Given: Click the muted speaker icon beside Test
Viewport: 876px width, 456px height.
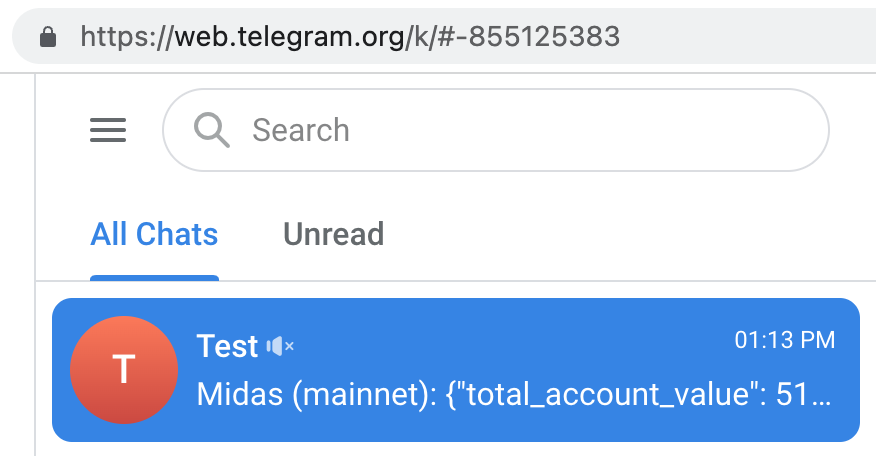Looking at the screenshot, I should click(280, 346).
